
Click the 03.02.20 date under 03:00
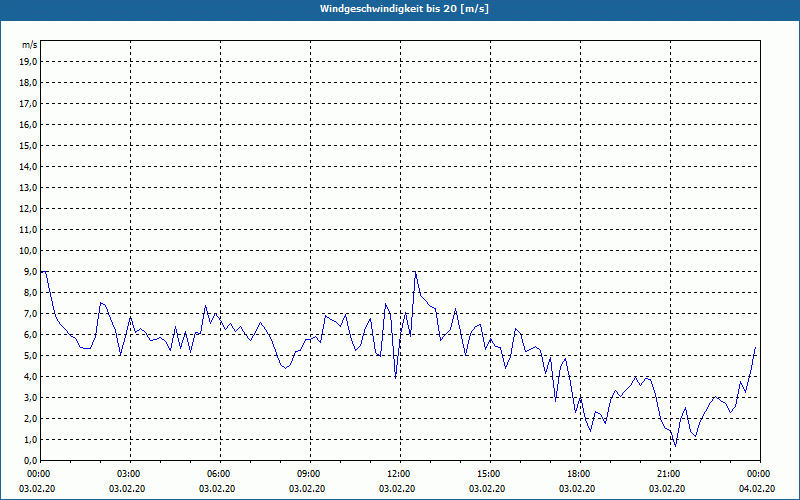[x=127, y=489]
